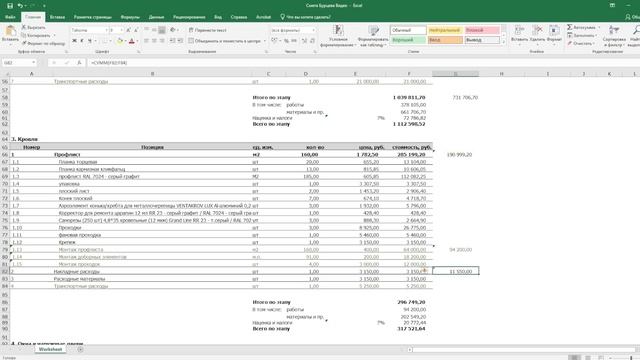Save the workbook from quick access toolbar

coord(10,6)
